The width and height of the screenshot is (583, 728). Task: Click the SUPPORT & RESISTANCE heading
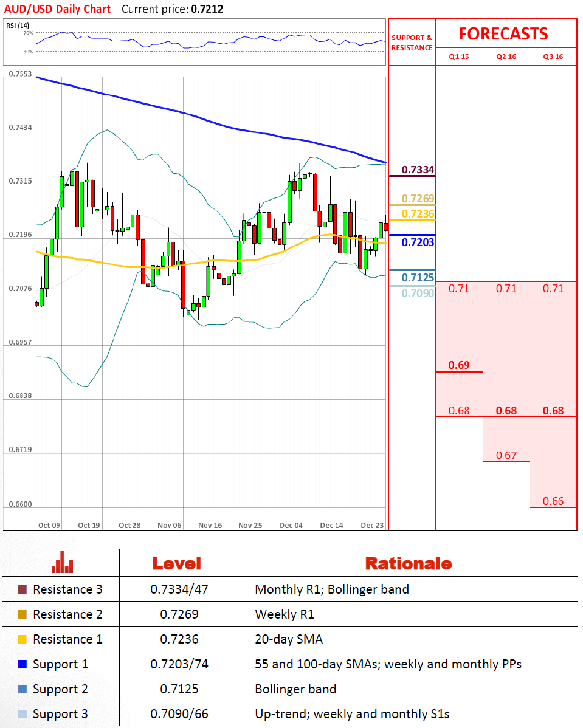pos(412,43)
